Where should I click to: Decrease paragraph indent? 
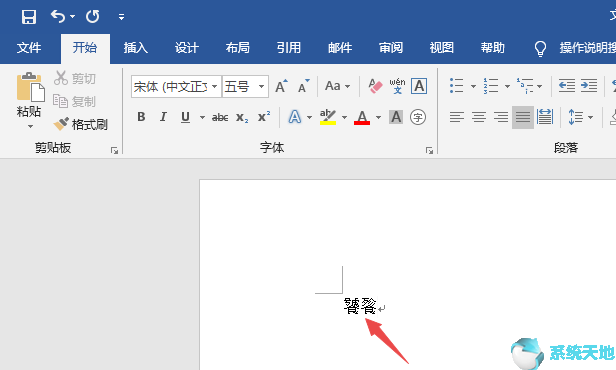coord(567,86)
